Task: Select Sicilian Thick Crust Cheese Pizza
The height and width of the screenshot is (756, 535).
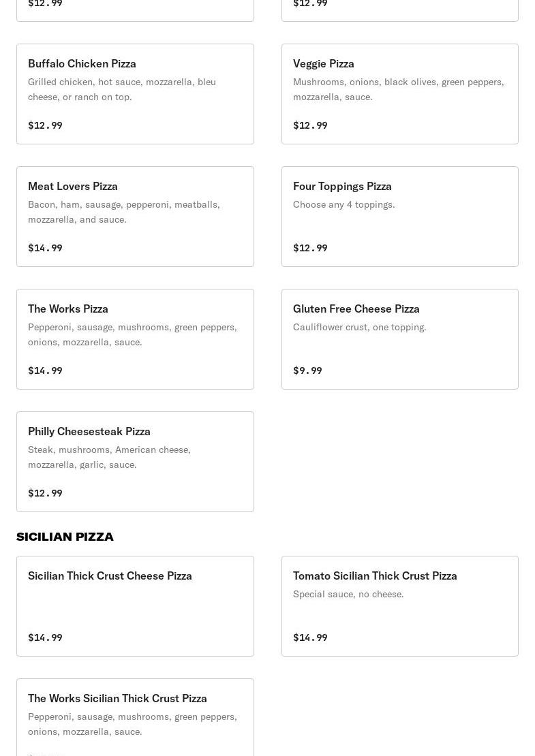Action: pyautogui.click(x=135, y=606)
